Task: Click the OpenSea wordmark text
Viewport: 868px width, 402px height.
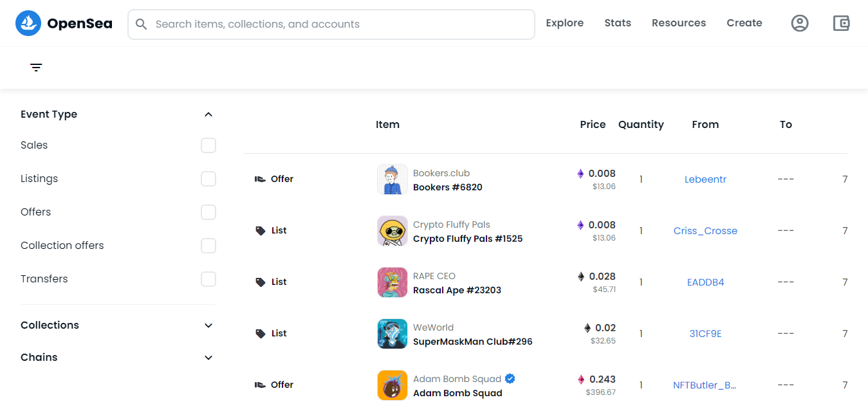Action: click(x=80, y=24)
